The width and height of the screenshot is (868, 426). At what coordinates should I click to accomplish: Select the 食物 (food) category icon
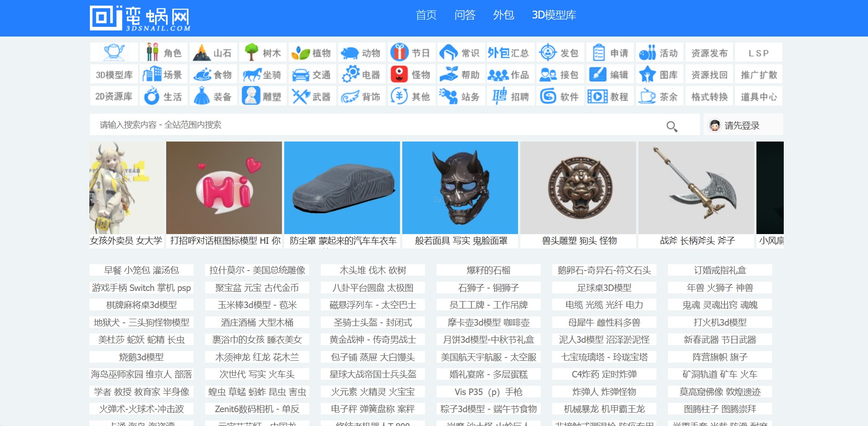213,74
